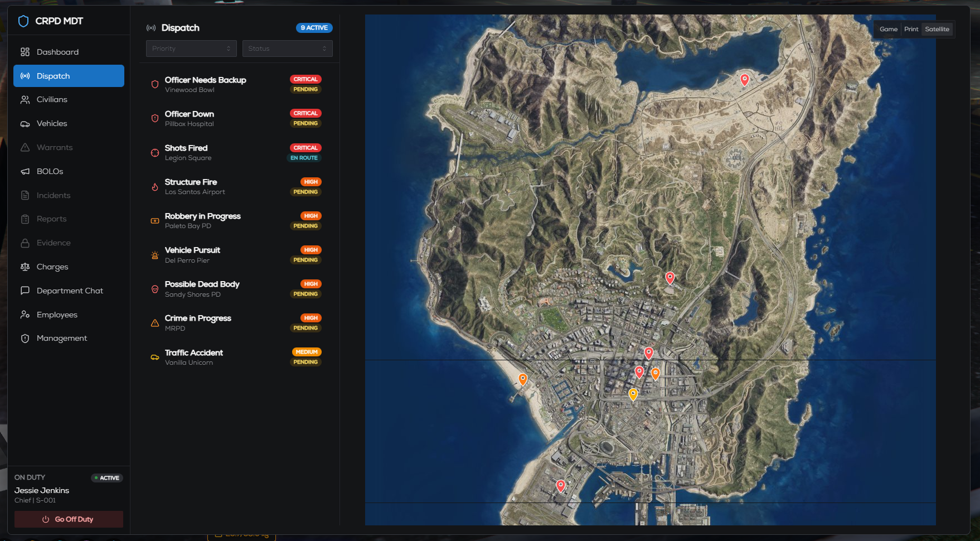This screenshot has height=541, width=980.
Task: Open the Priority filter dropdown
Action: (x=191, y=49)
